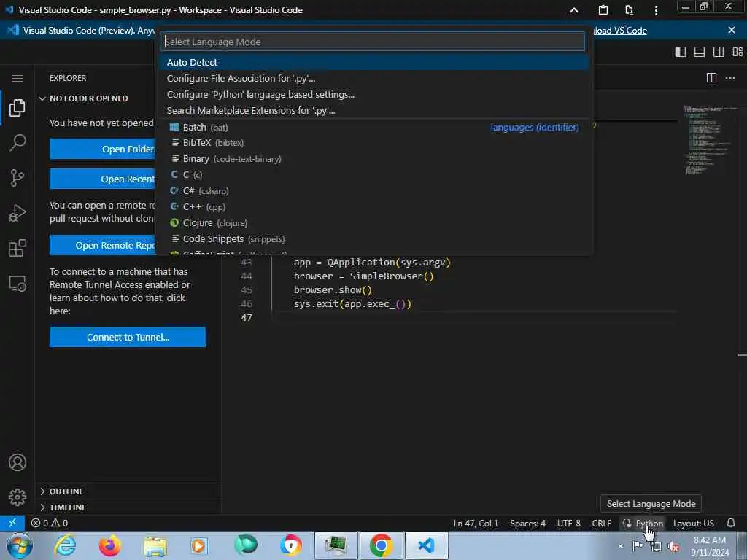Choose C (c) language entry
Viewport: 747px width, 560px height.
point(374,175)
